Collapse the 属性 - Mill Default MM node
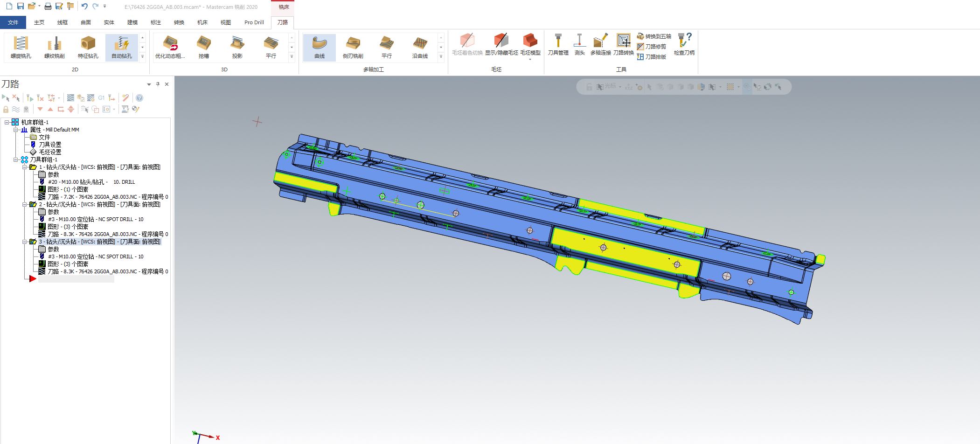Viewport: 980px width, 444px height. coord(16,130)
